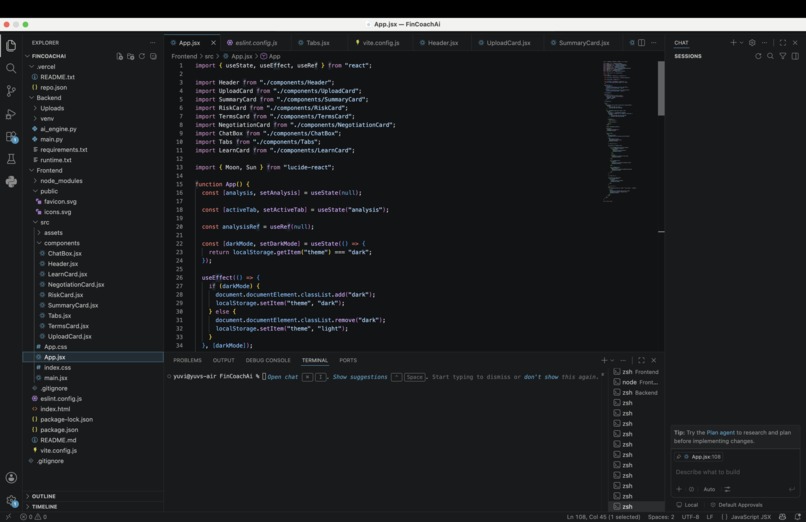Image resolution: width=806 pixels, height=522 pixels.
Task: Expand the OUTLINE section
Action: tap(43, 496)
